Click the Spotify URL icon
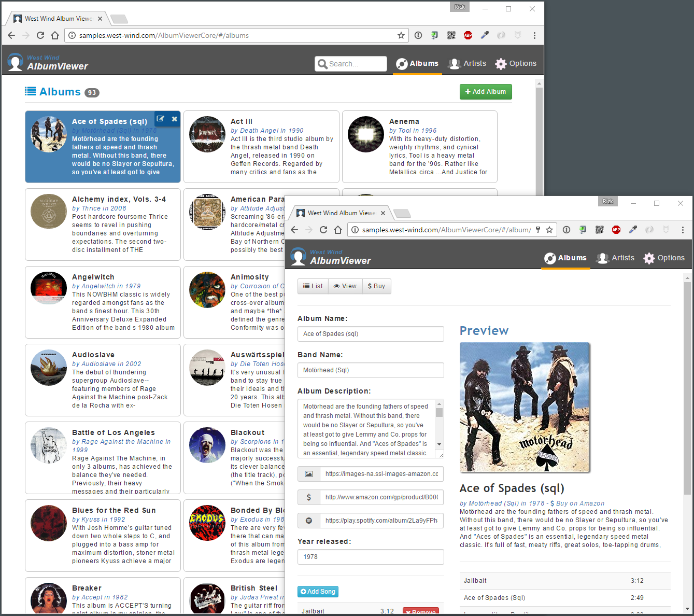Screen dimensions: 694x616 309,521
